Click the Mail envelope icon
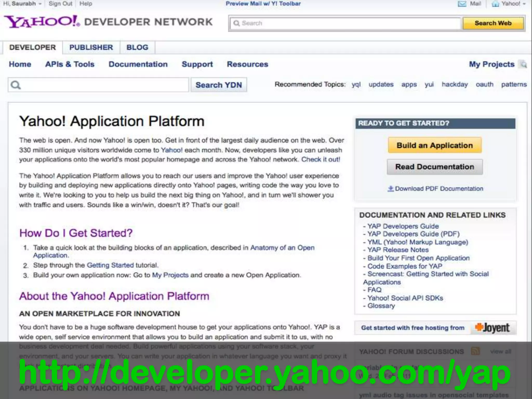The height and width of the screenshot is (399, 532). coord(462,4)
